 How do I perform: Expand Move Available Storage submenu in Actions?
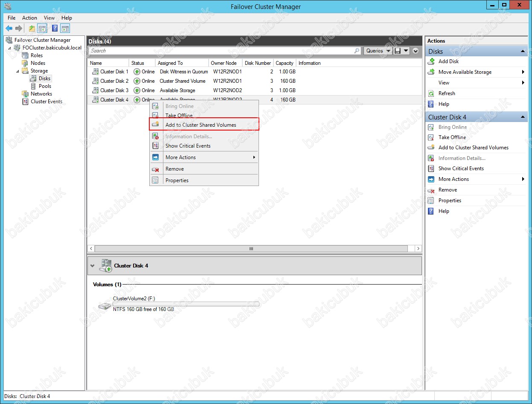click(x=523, y=72)
